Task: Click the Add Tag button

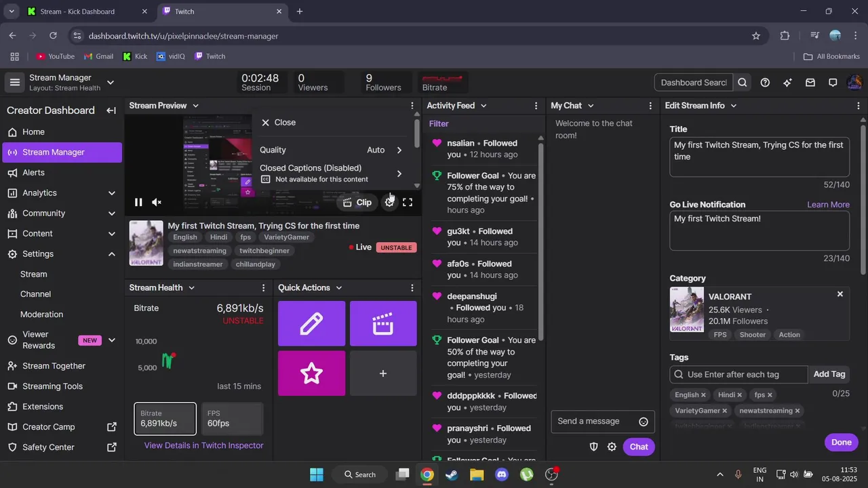Action: (829, 374)
